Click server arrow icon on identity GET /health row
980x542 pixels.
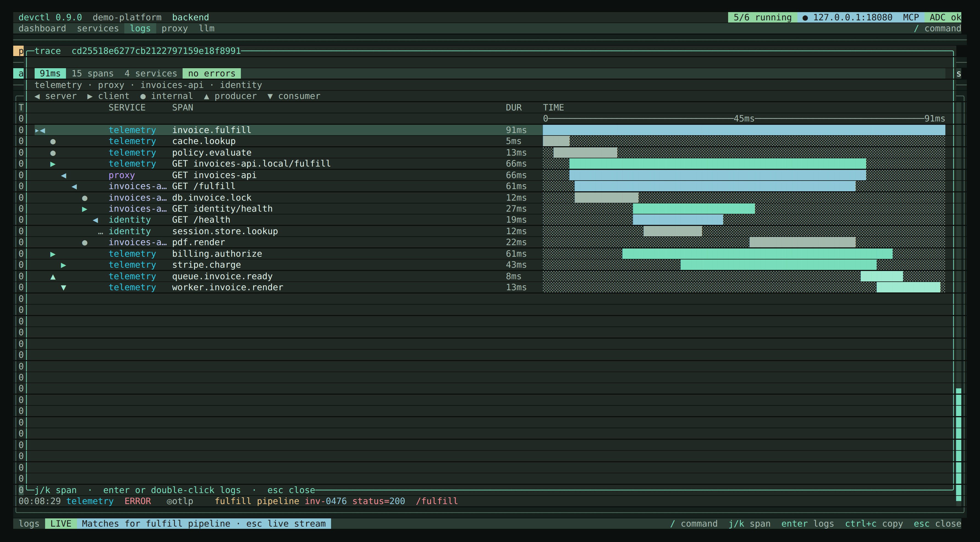(95, 220)
